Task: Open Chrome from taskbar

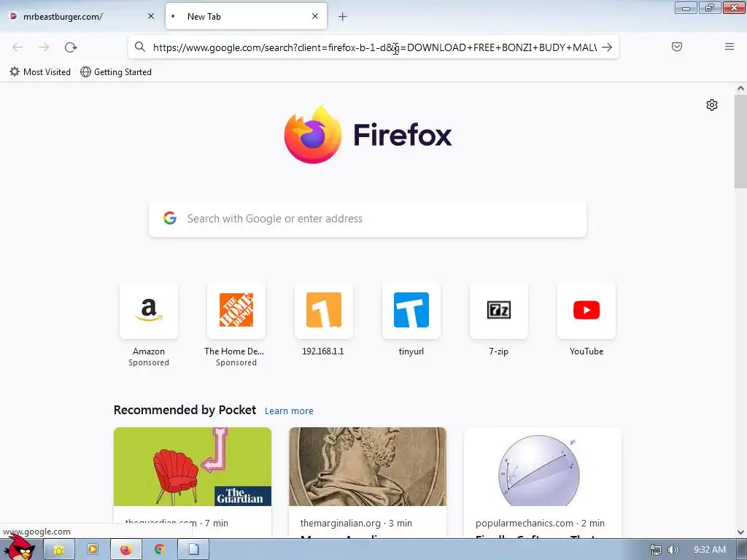Action: tap(160, 550)
